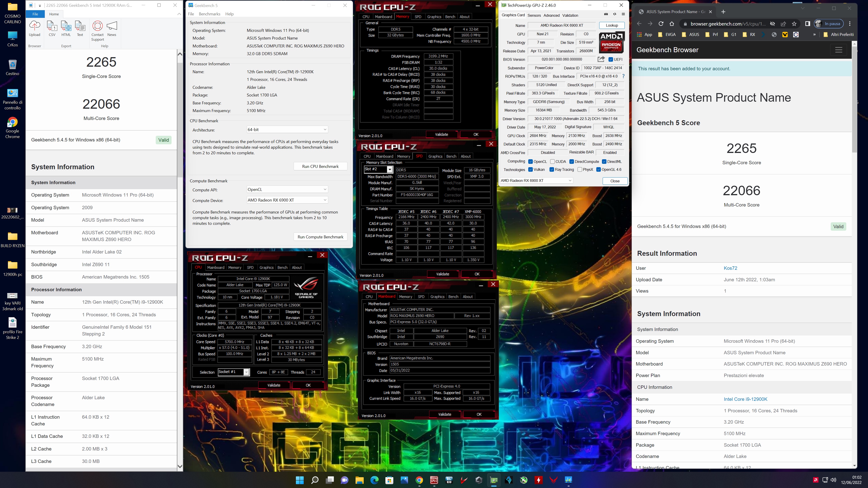
Task: Open the Kos72 user link
Action: pos(730,268)
